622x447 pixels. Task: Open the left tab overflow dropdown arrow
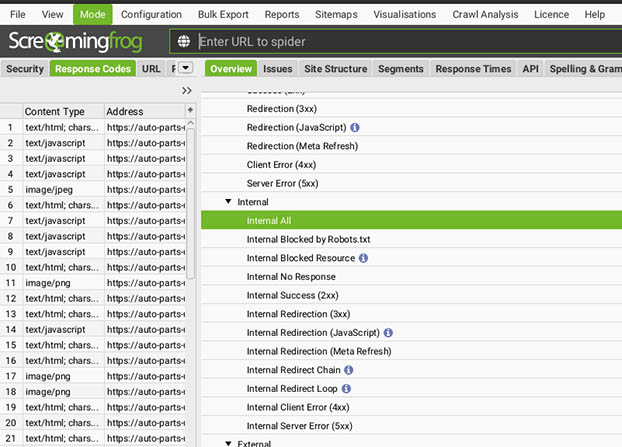[185, 69]
